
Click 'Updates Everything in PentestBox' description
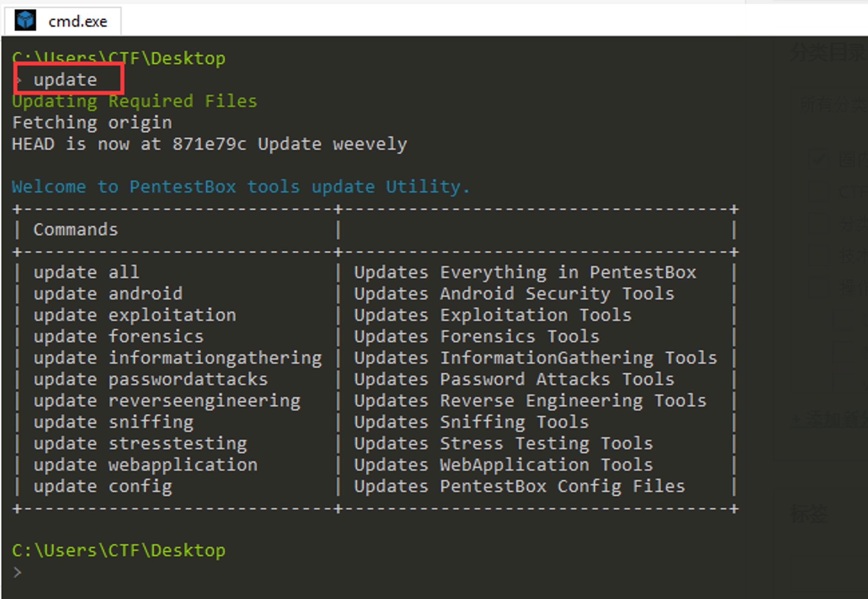coord(525,272)
